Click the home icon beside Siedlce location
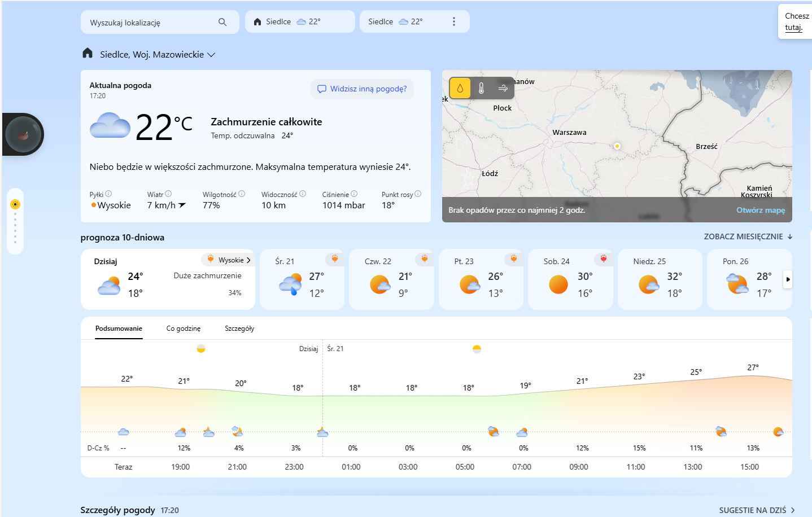Viewport: 812px width, 517px height. click(88, 54)
